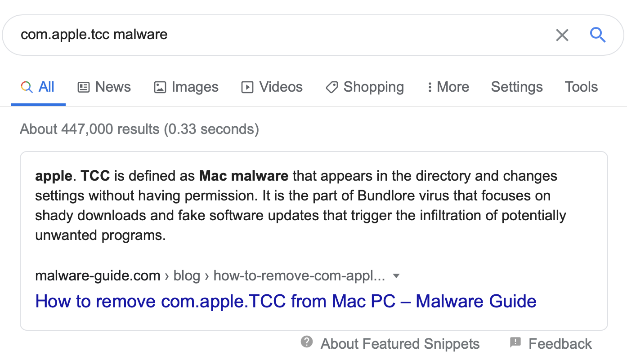Screen dimensions: 627x364
Task: Click the About Featured Snippets text link
Action: click(400, 344)
